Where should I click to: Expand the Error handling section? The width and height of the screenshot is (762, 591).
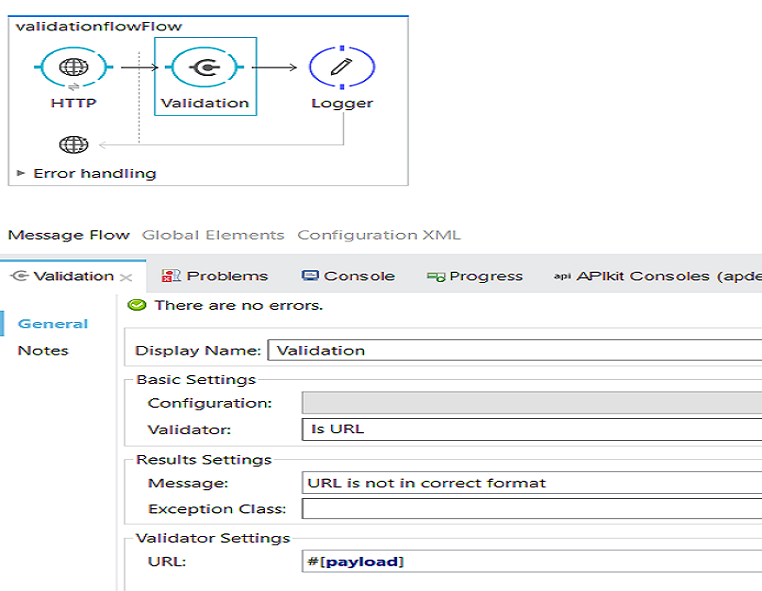(22, 173)
